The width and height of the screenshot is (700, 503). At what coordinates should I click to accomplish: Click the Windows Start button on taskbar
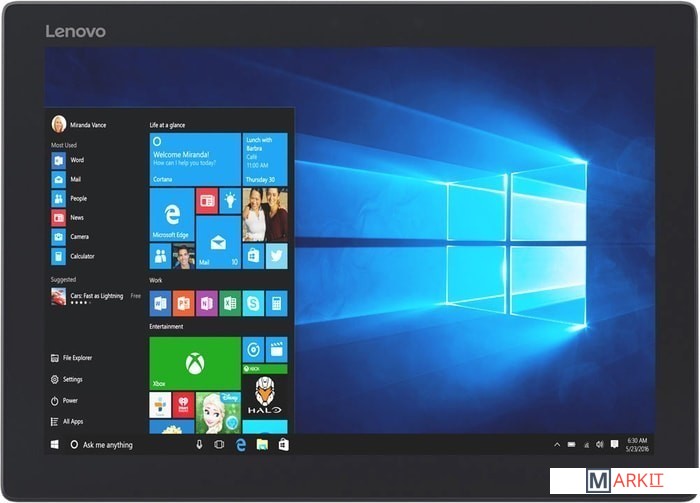point(55,444)
